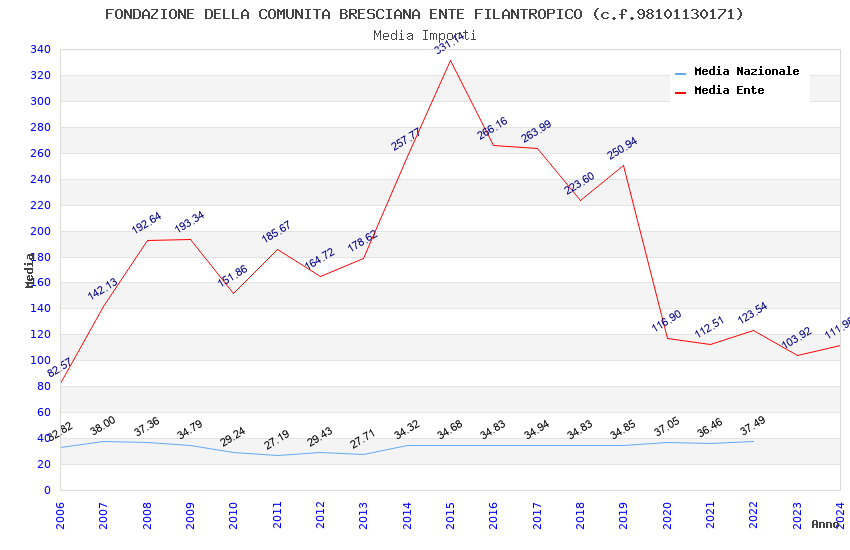Image resolution: width=850 pixels, height=550 pixels.
Task: Select the 116.90 data label
Action: point(666,321)
